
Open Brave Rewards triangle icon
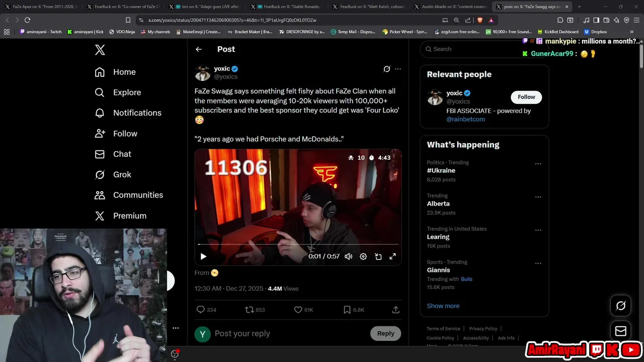click(491, 20)
